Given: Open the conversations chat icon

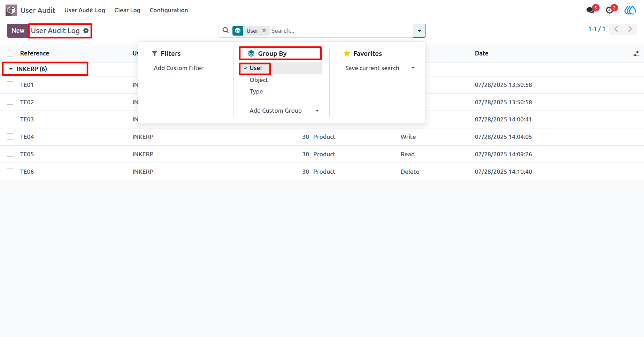Looking at the screenshot, I should tap(590, 10).
